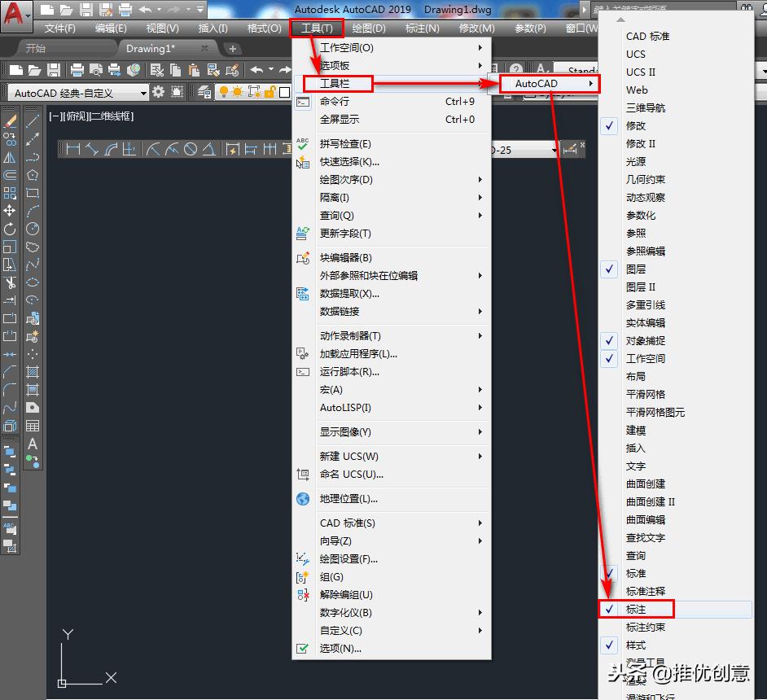Viewport: 767px width, 700px height.
Task: Select the Move tool
Action: [10, 211]
